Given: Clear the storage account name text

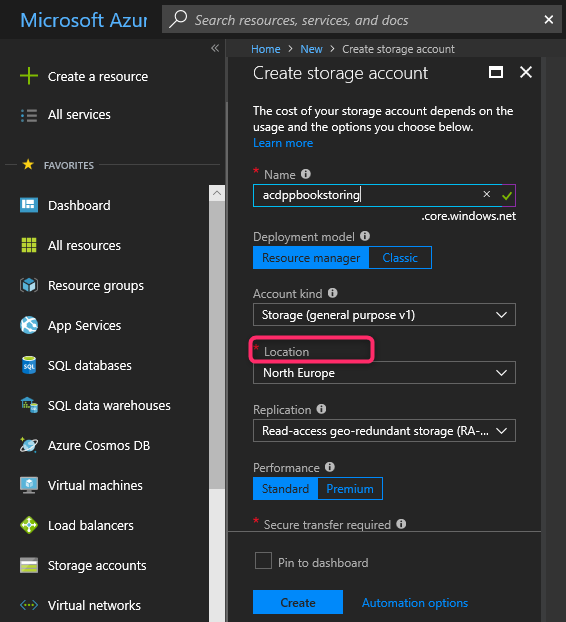Looking at the screenshot, I should [x=487, y=194].
